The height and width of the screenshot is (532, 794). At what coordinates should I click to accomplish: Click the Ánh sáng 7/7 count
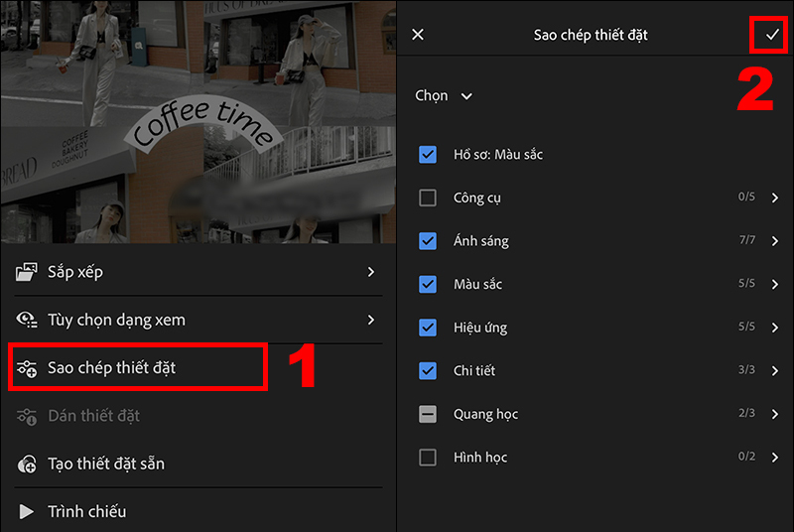[747, 240]
